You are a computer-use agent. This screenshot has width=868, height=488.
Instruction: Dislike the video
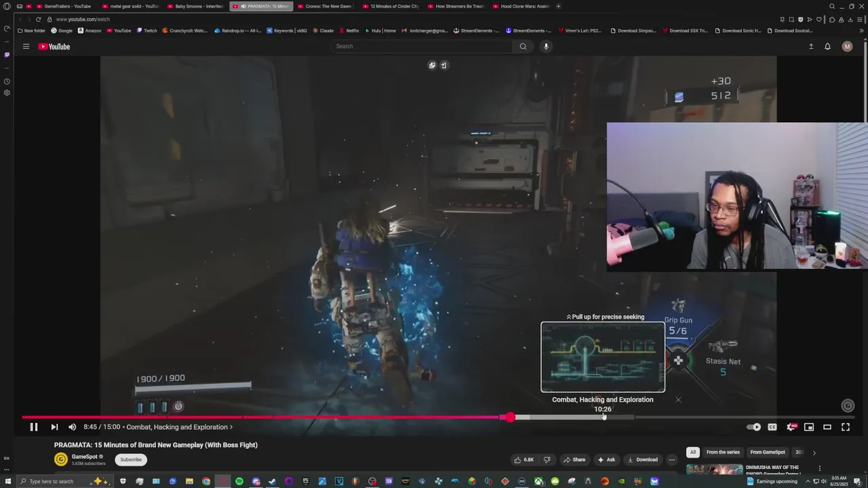547,460
